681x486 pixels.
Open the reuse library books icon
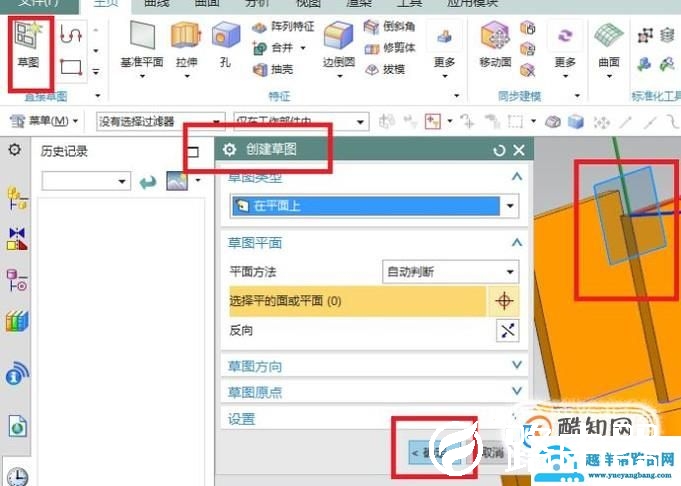click(17, 321)
